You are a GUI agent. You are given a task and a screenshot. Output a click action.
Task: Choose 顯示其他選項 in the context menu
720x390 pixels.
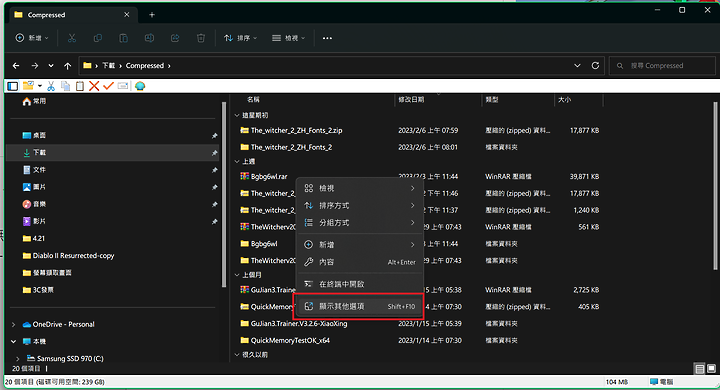pyautogui.click(x=360, y=306)
